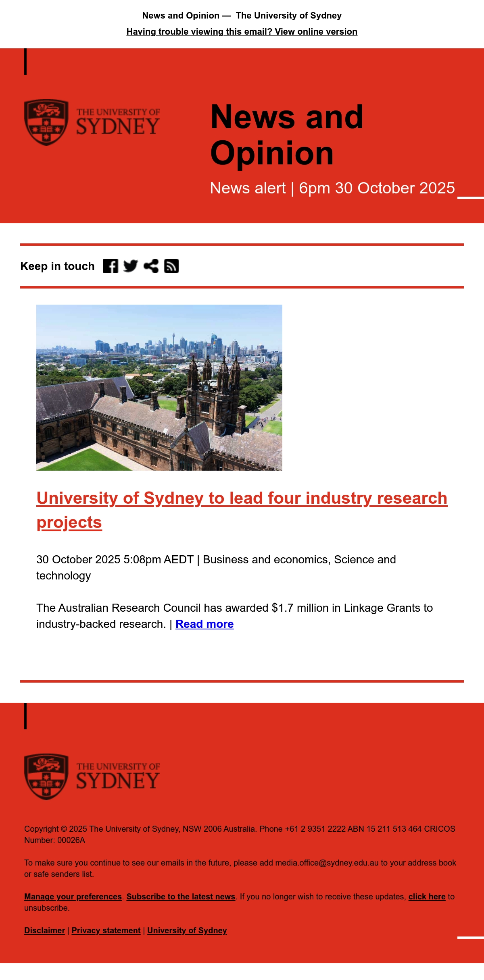Click the 'Keep in touch' label
Screen dimensions: 484x980
coord(57,266)
